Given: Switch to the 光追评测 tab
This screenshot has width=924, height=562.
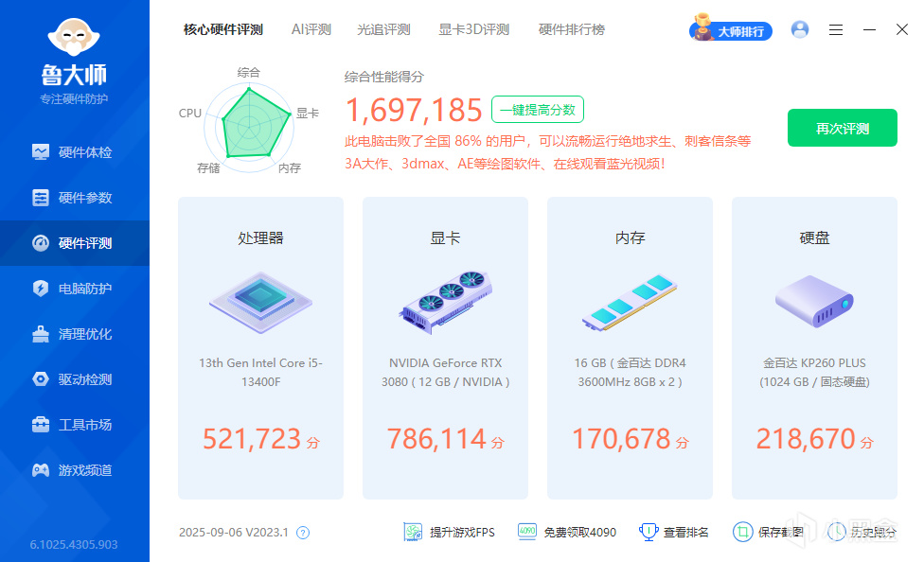Looking at the screenshot, I should point(383,29).
